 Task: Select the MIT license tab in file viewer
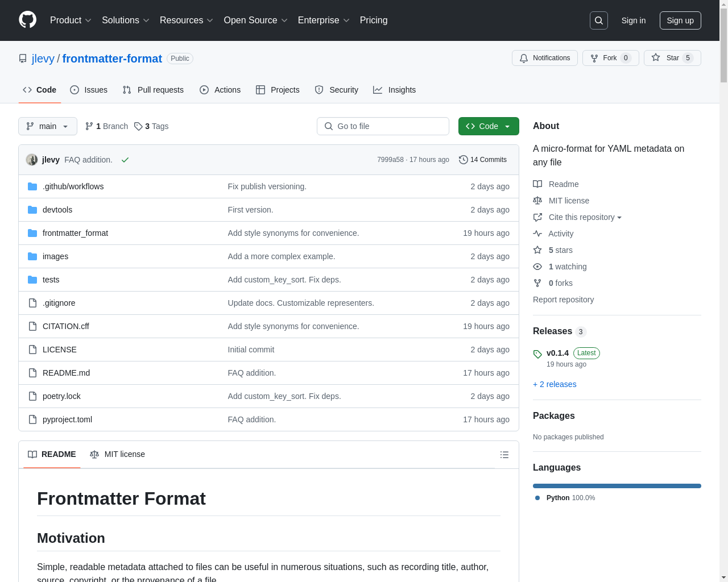click(x=118, y=455)
